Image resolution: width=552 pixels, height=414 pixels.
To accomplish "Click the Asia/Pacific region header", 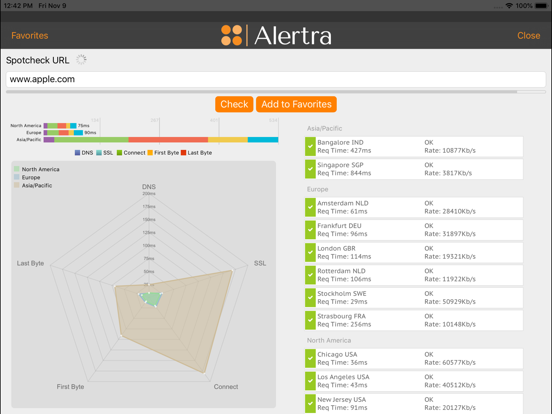I will 324,128.
